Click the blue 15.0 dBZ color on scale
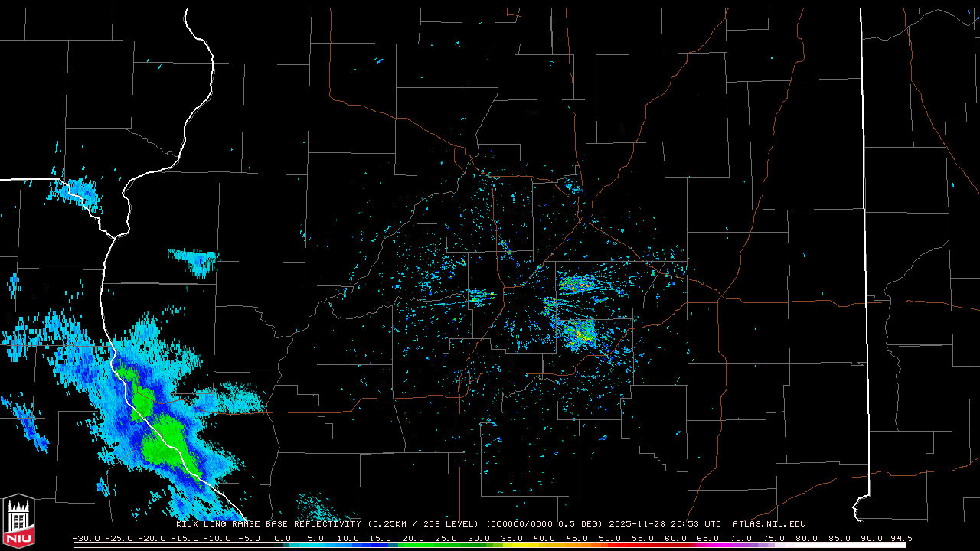Screen dimensions: 980x551 [381, 545]
